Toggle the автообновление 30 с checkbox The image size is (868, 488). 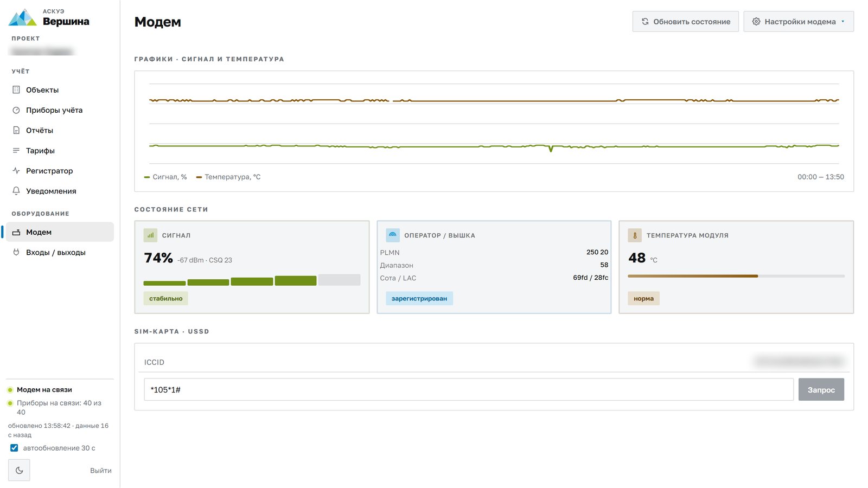click(14, 448)
